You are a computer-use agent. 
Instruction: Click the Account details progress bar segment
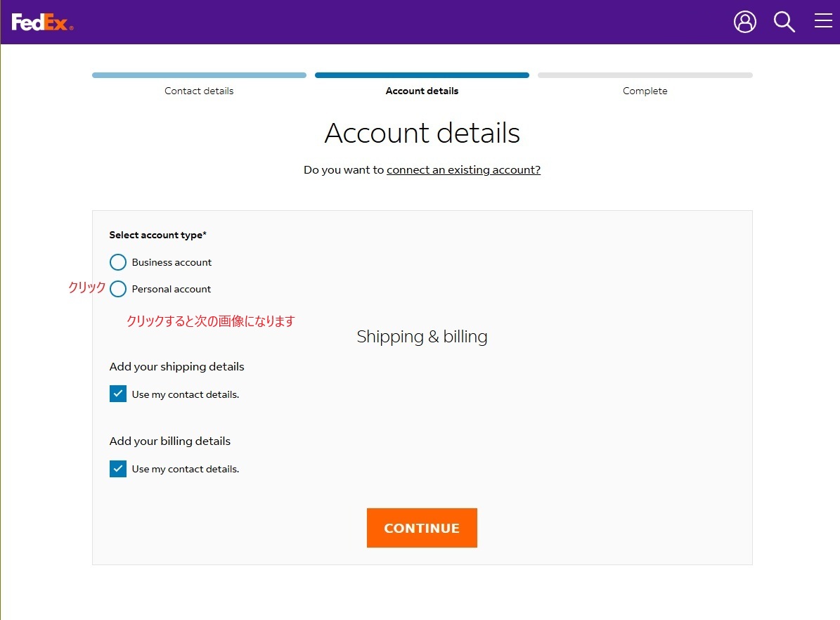coord(422,75)
